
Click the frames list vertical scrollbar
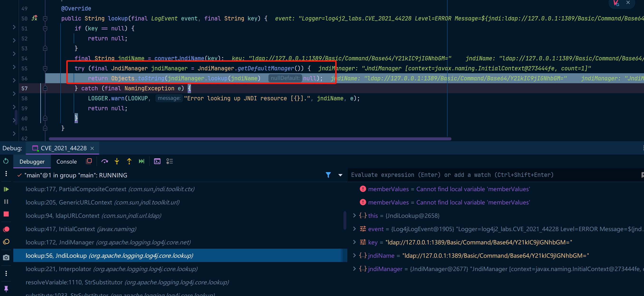click(345, 220)
